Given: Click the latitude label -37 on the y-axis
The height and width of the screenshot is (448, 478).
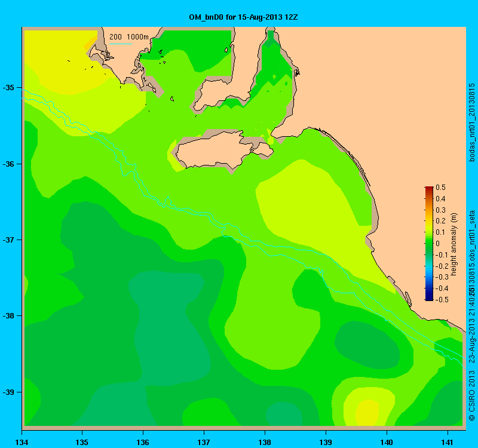Looking at the screenshot, I should [x=8, y=240].
